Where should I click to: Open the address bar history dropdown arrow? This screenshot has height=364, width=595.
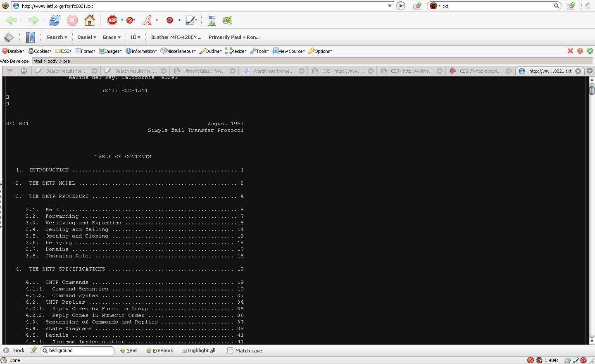coord(390,6)
